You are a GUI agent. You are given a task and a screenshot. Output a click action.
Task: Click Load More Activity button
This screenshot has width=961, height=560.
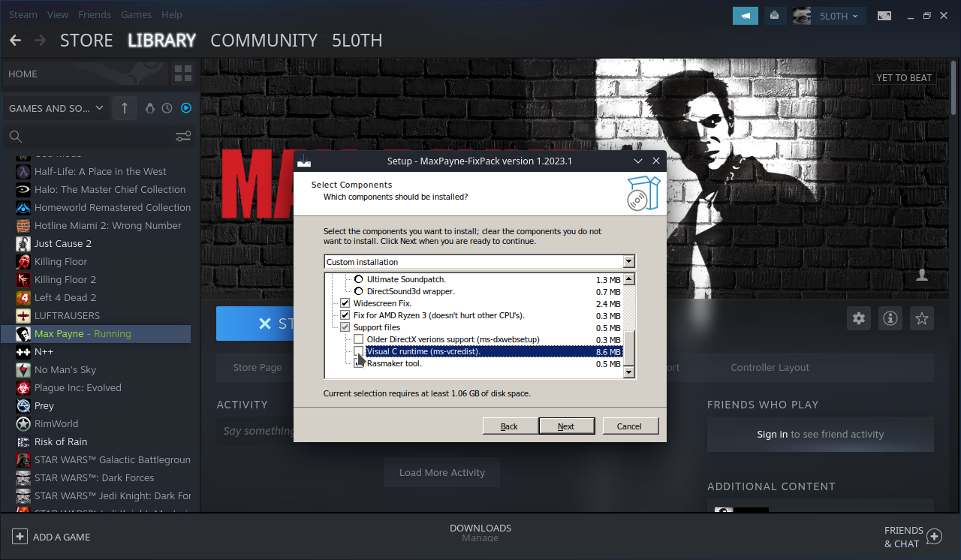coord(442,472)
